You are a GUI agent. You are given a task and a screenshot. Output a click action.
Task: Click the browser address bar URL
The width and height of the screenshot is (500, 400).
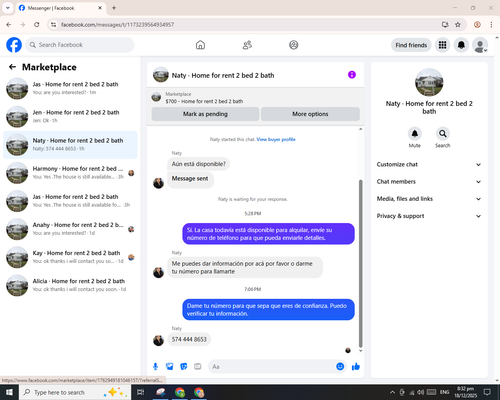point(117,25)
